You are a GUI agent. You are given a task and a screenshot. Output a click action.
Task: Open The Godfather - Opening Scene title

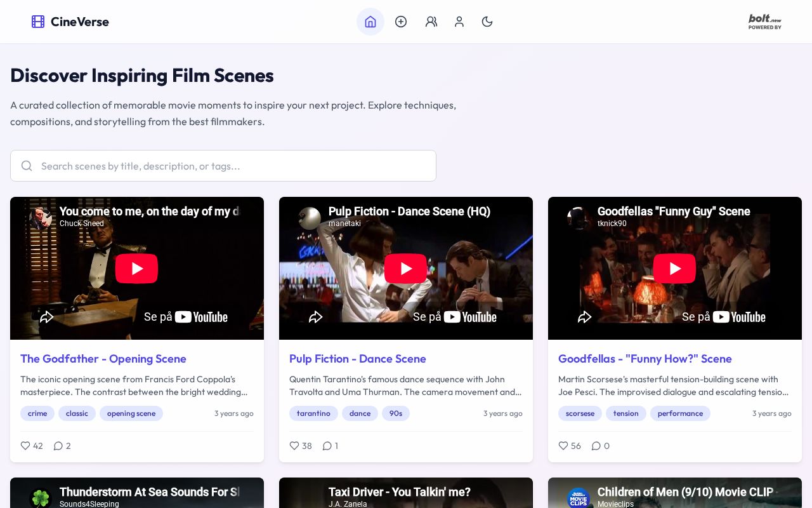point(103,359)
